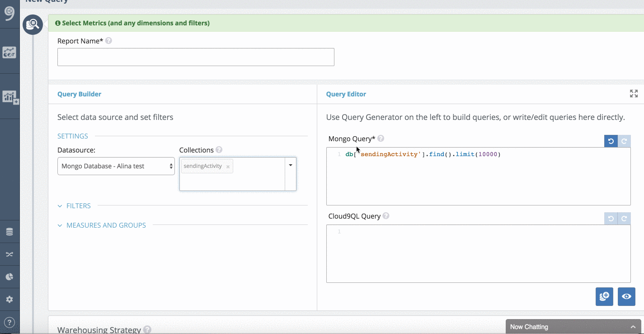Screen dimensions: 644x334
Task: Open the Collections dropdown arrow
Action: (291, 164)
